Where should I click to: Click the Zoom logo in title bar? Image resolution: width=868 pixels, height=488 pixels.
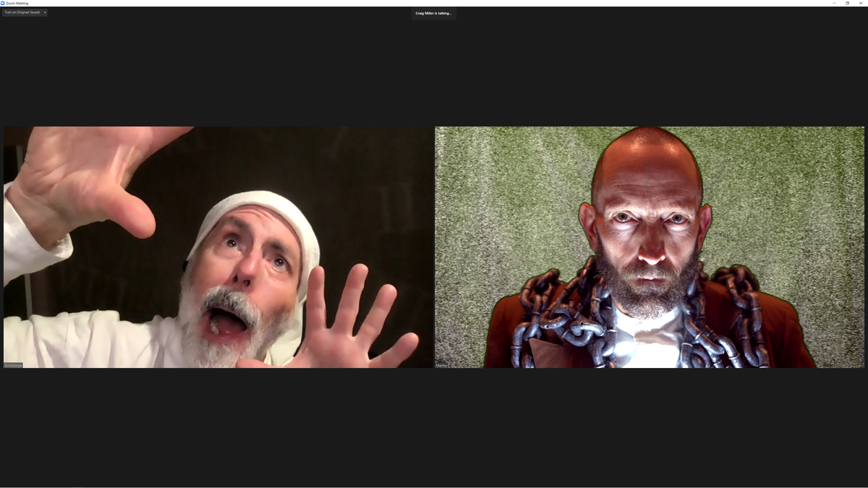(3, 3)
